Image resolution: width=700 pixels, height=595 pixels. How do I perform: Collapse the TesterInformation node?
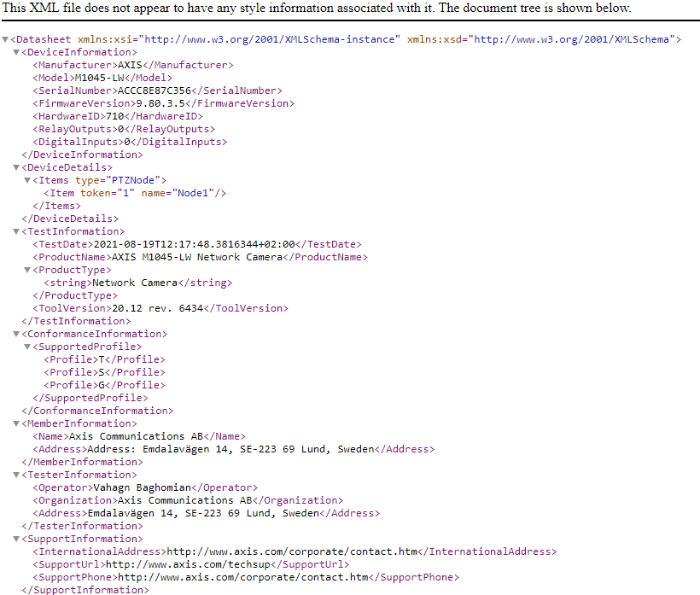(x=16, y=475)
